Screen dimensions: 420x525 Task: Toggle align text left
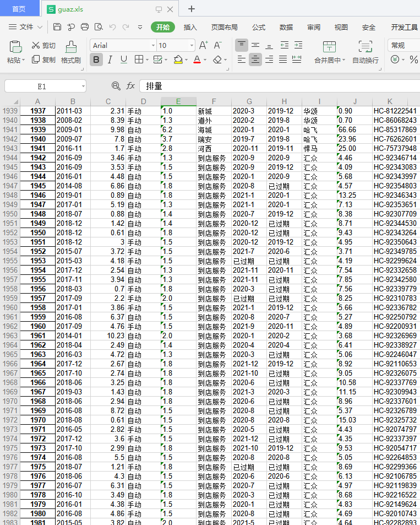(241, 59)
